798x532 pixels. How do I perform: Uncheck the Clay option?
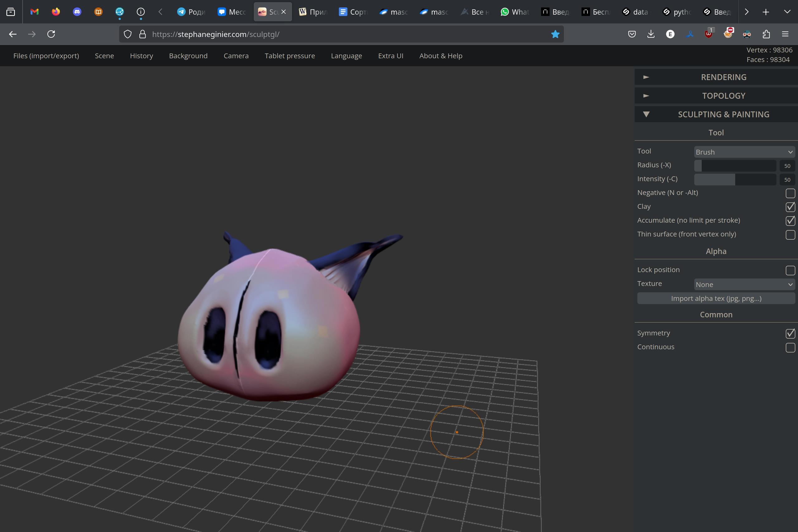tap(790, 207)
